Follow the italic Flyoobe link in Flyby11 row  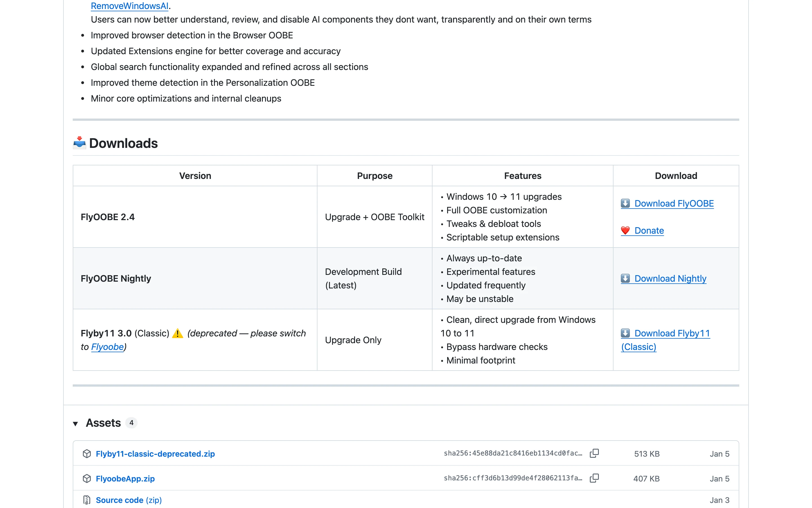tap(107, 347)
